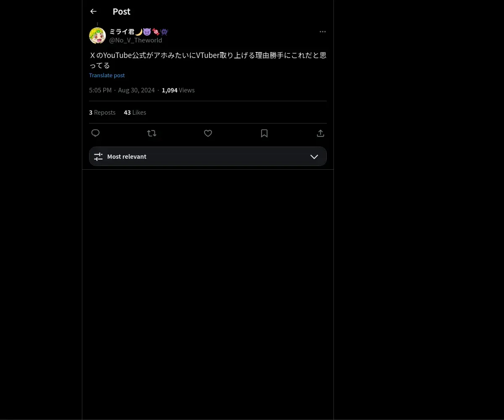Click the 5:05 PM Aug 30, 2024 timestamp

(122, 90)
